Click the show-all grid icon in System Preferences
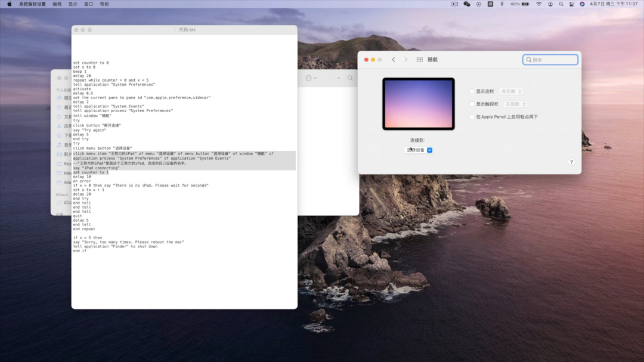644x362 pixels. click(419, 60)
